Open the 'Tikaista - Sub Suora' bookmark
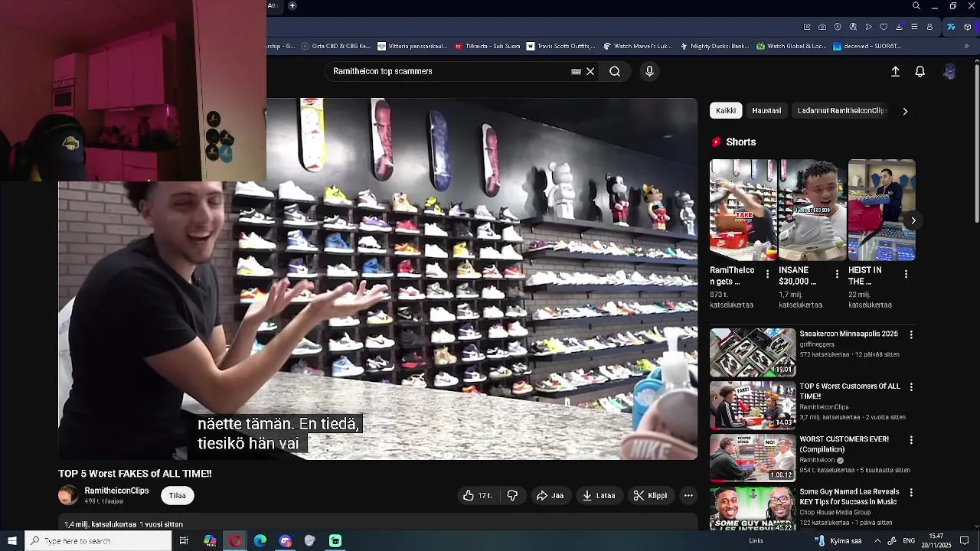Image resolution: width=980 pixels, height=551 pixels. click(x=488, y=46)
